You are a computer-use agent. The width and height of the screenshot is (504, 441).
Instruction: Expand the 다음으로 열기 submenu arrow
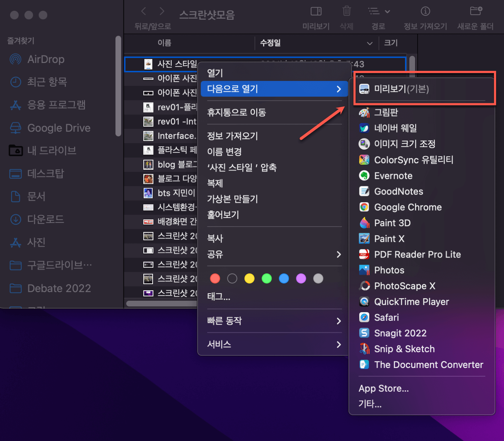pyautogui.click(x=339, y=89)
